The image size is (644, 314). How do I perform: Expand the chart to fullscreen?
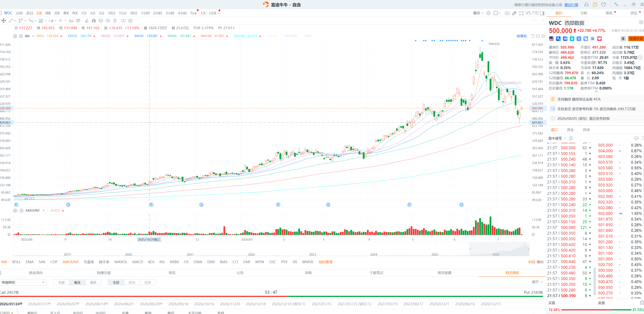tap(521, 13)
